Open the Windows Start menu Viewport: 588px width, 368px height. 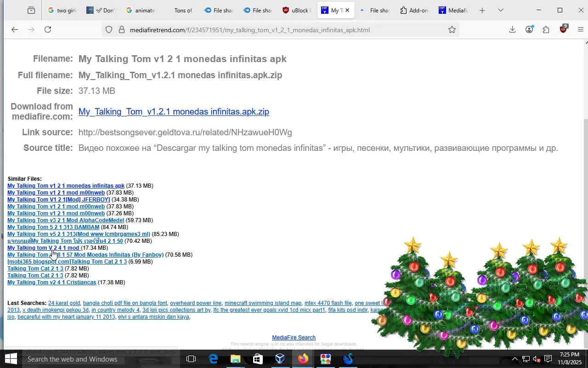click(x=11, y=359)
